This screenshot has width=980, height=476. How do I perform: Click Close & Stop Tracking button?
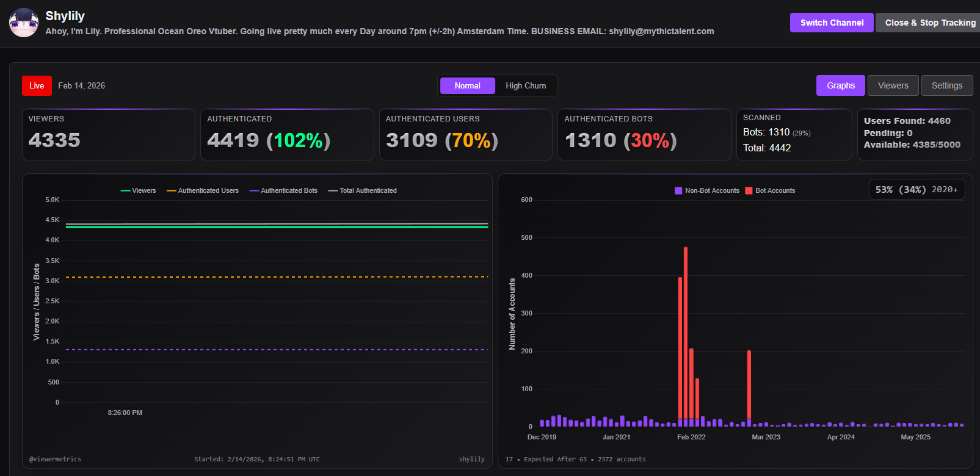(x=929, y=23)
